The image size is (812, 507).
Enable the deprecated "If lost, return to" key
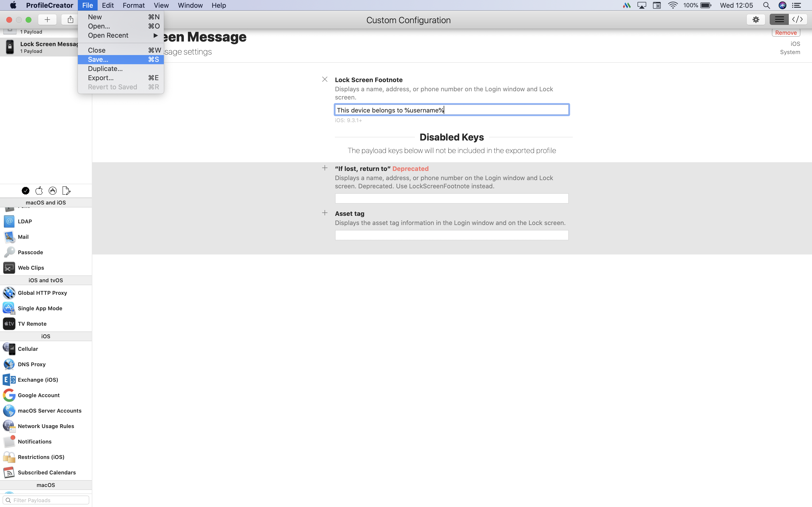coord(325,168)
